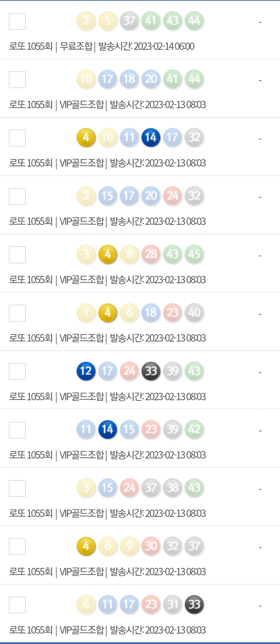Tick checkbox beside combination starting with 12
280x644 pixels.
pos(17,372)
